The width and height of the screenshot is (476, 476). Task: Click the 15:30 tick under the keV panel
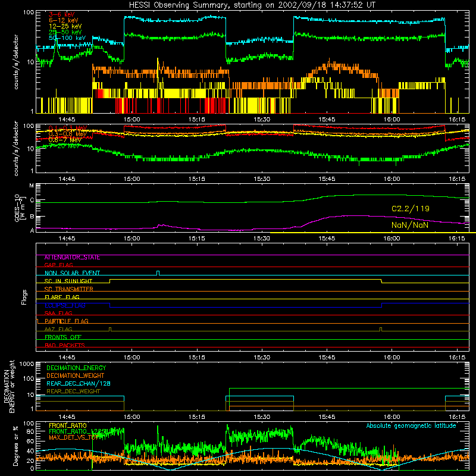262,120
